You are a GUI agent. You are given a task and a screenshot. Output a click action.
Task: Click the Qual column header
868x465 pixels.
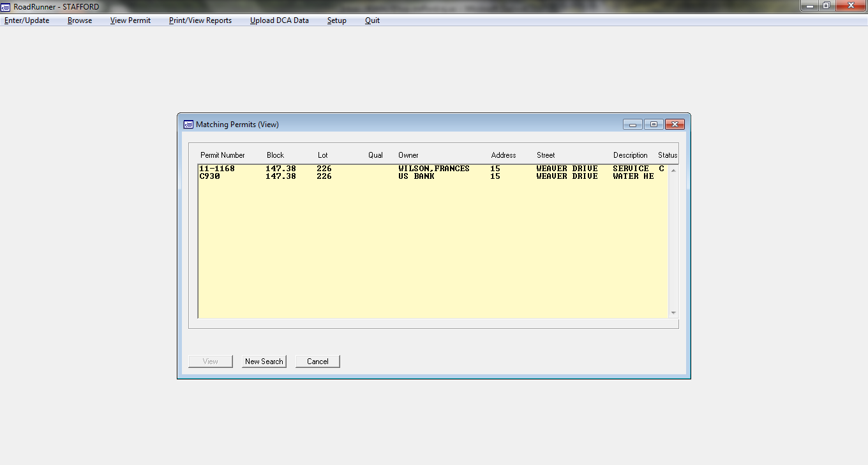375,155
